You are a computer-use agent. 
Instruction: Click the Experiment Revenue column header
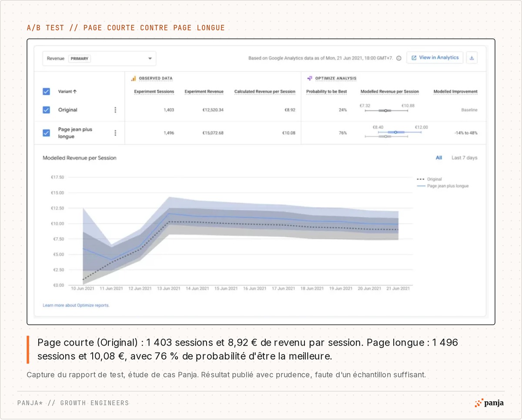point(204,92)
